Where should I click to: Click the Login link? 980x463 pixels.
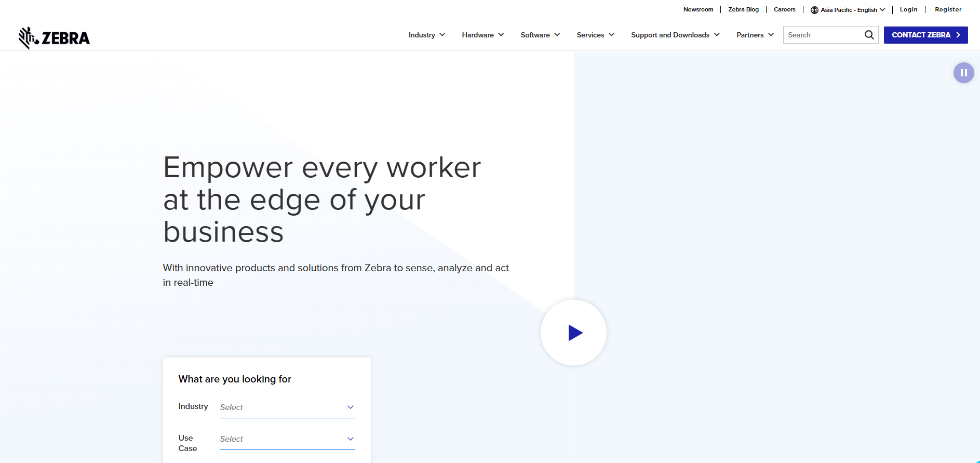tap(908, 9)
